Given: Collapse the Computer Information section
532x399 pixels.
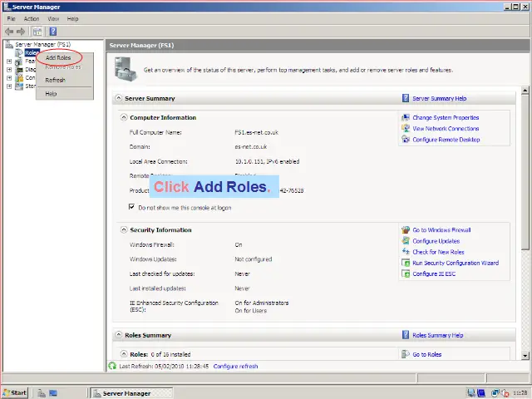Looking at the screenshot, I should click(x=124, y=117).
